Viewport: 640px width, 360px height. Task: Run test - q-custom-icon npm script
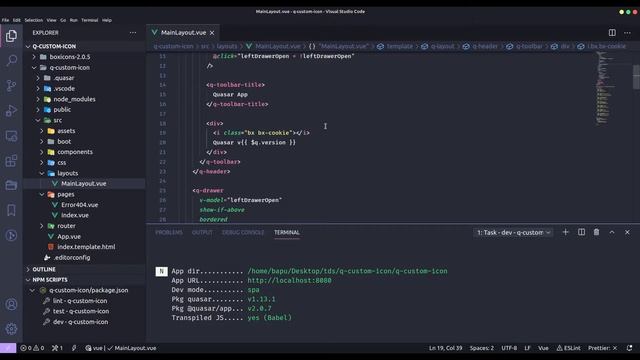click(81, 311)
